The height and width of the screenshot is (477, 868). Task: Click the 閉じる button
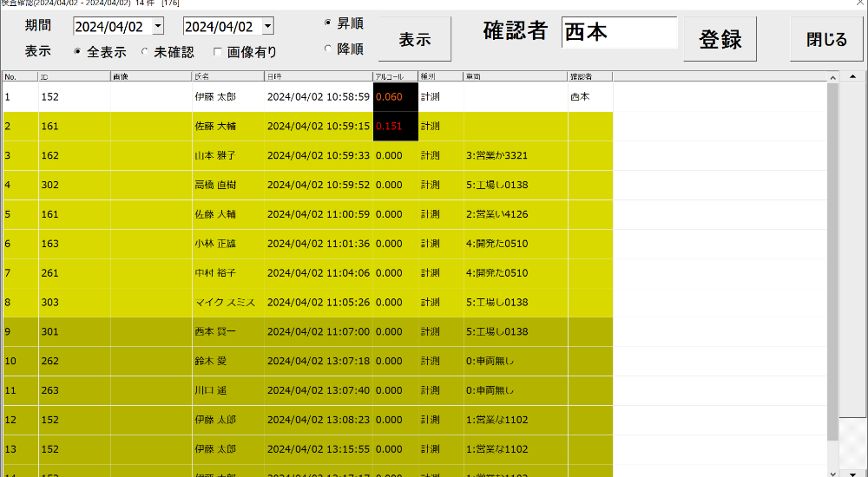[826, 39]
